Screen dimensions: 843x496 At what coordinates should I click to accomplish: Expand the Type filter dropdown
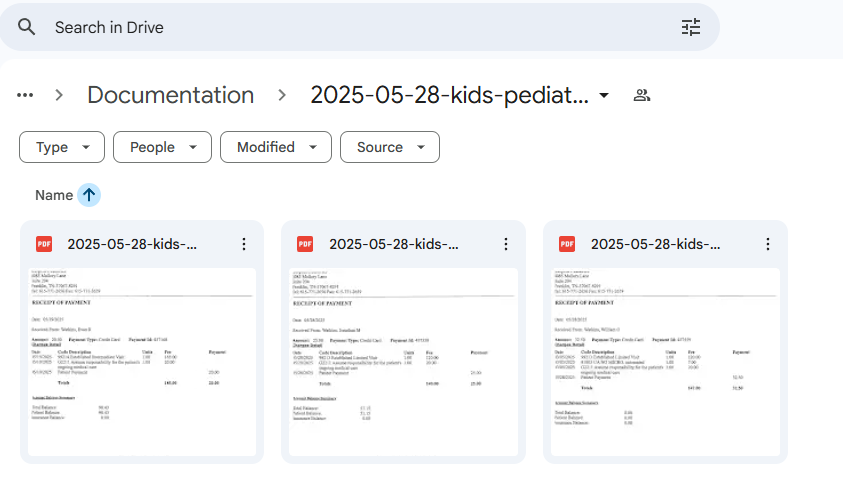61,147
